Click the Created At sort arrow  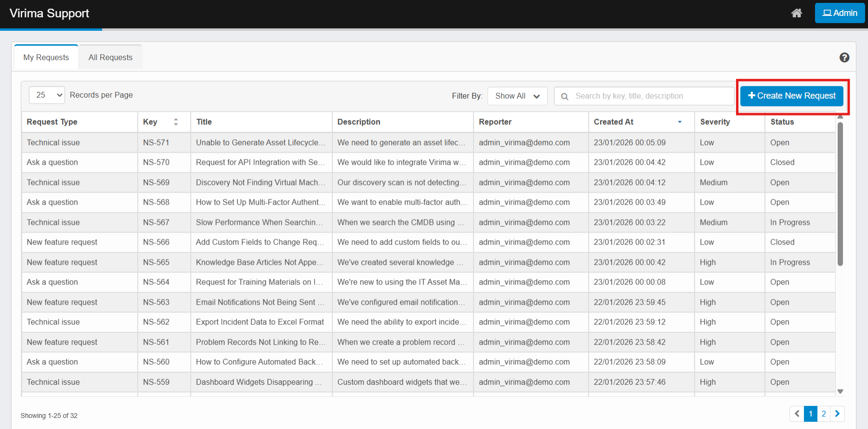(680, 122)
